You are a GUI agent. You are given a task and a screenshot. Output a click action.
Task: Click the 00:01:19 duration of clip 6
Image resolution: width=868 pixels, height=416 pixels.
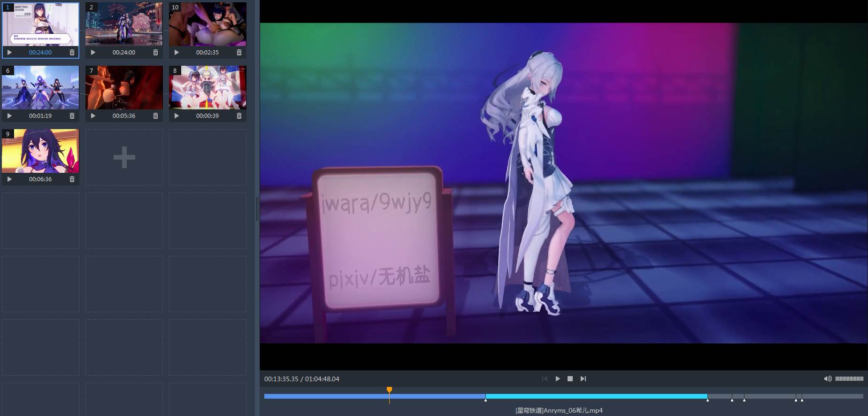40,116
